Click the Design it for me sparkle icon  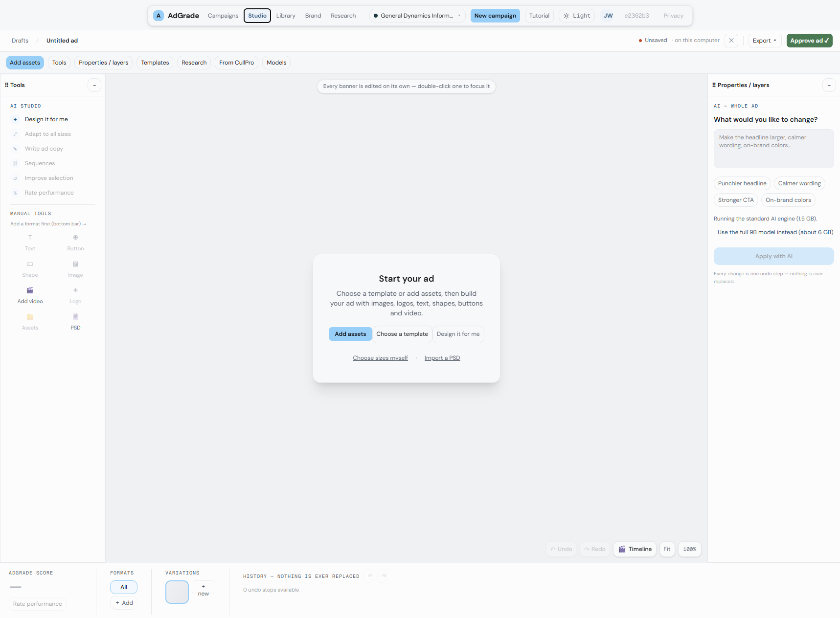click(15, 119)
